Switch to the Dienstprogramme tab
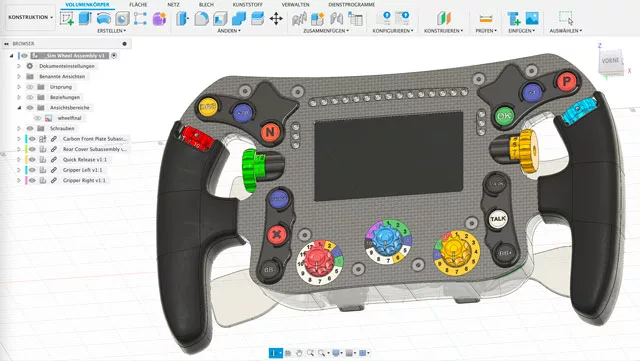This screenshot has height=361, width=640. point(352,4)
